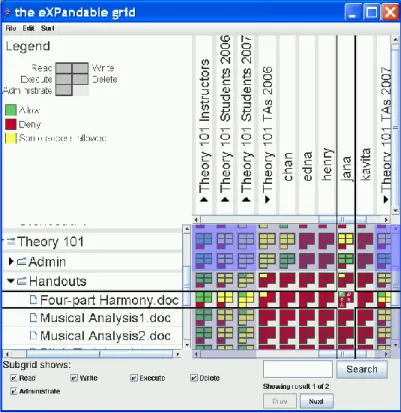Open the Sort menu
The width and height of the screenshot is (401, 413).
(x=47, y=28)
